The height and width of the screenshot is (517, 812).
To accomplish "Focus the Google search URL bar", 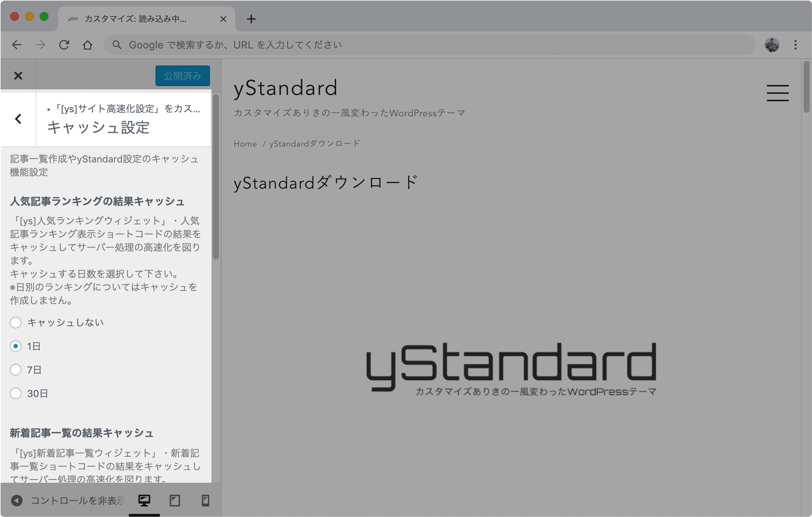I will click(429, 45).
